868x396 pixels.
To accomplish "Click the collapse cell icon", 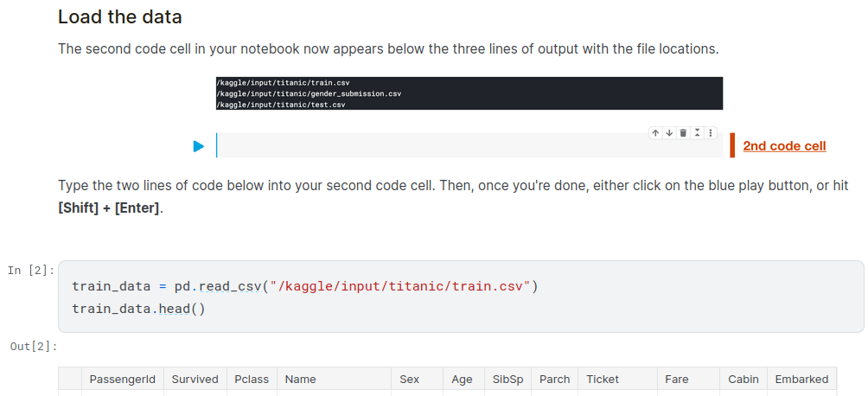I will (x=697, y=133).
